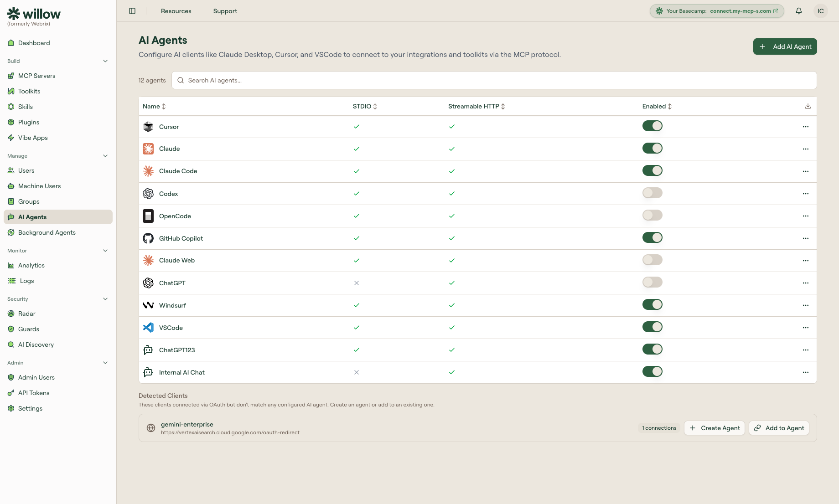Image resolution: width=839 pixels, height=504 pixels.
Task: Download the agents table as export
Action: [x=808, y=106]
